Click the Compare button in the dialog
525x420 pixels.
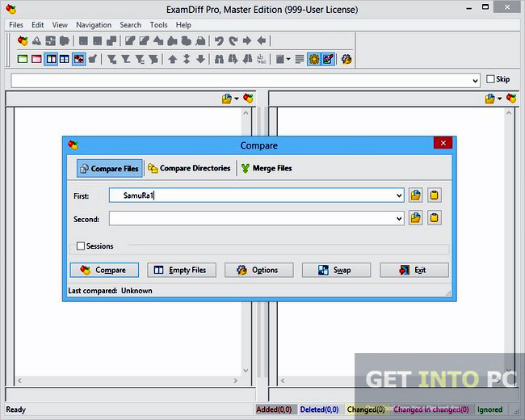(104, 270)
